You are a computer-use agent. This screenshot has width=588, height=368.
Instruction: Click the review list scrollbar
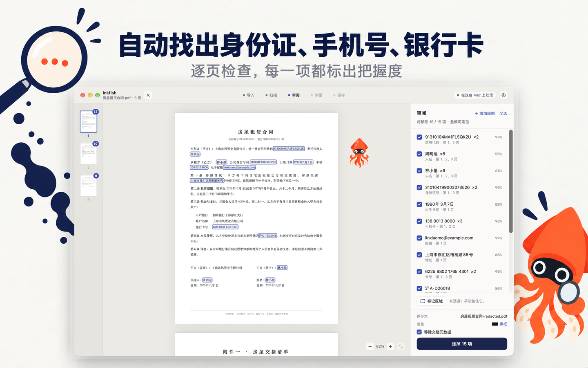click(x=511, y=182)
